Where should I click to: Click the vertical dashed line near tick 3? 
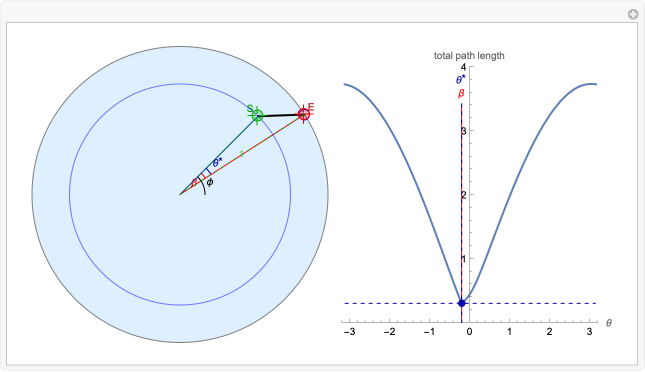pos(462,131)
